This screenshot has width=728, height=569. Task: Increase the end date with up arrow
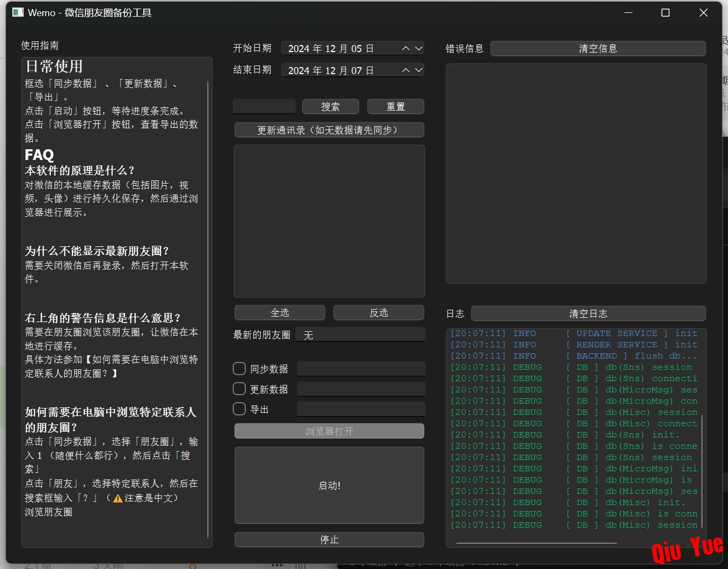click(x=406, y=70)
